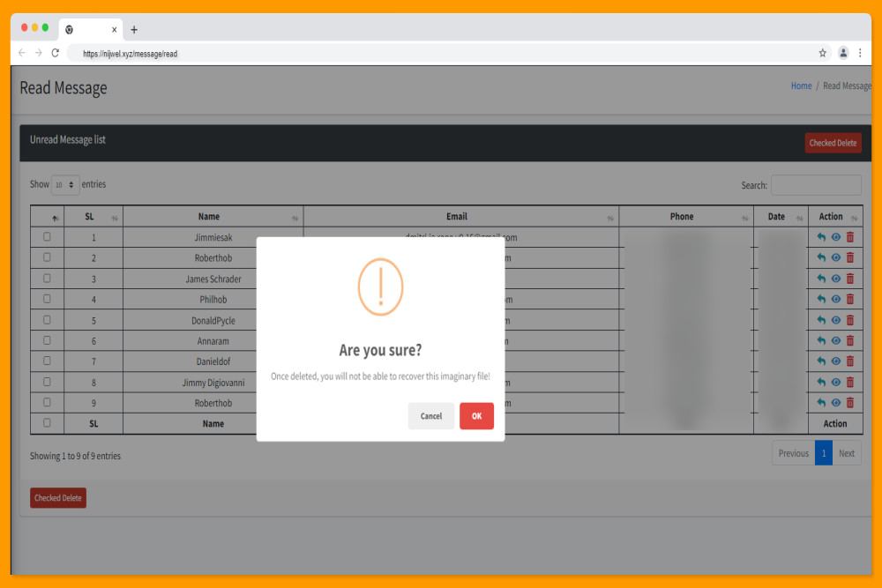The width and height of the screenshot is (882, 588).
Task: Delete Danieldof message
Action: 850,361
